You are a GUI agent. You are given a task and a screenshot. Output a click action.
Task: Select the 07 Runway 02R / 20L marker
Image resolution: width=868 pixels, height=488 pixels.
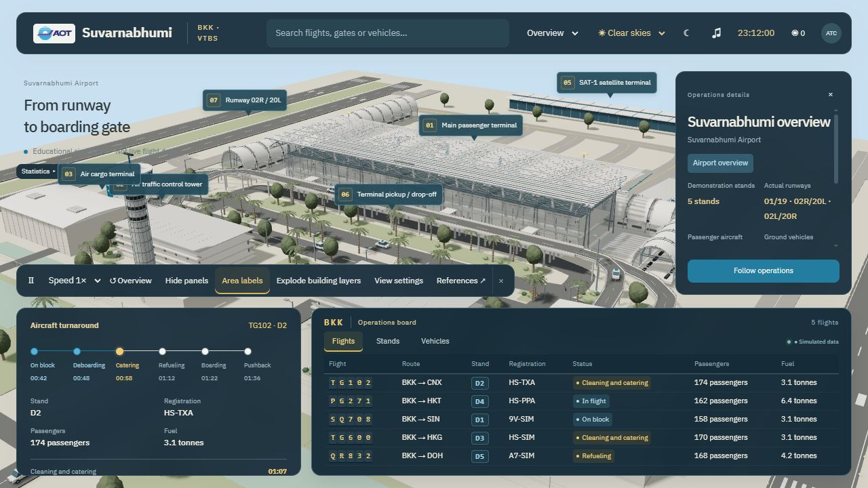click(x=244, y=100)
